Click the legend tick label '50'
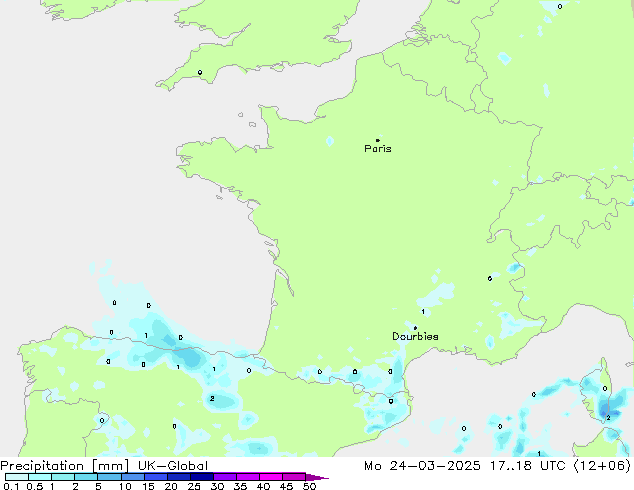 [x=309, y=486]
